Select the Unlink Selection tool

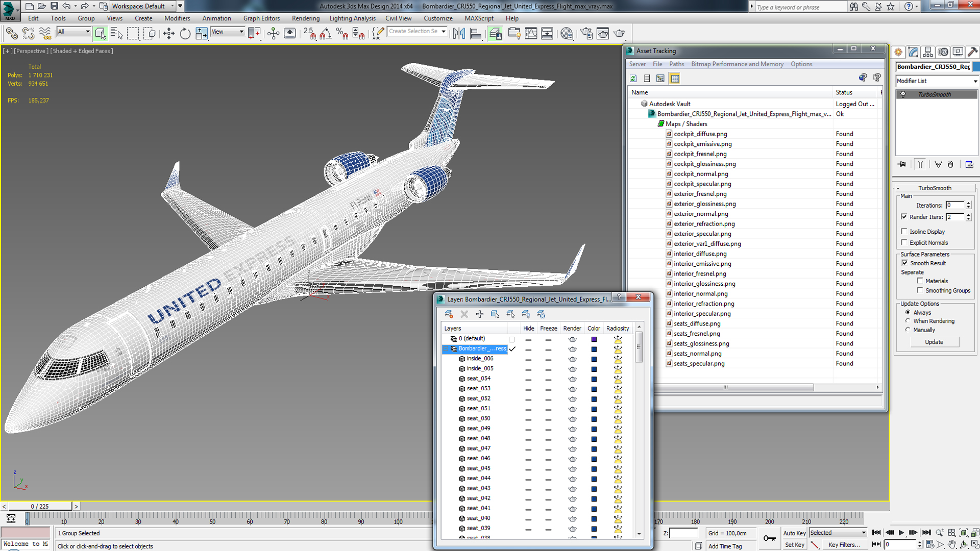(28, 34)
